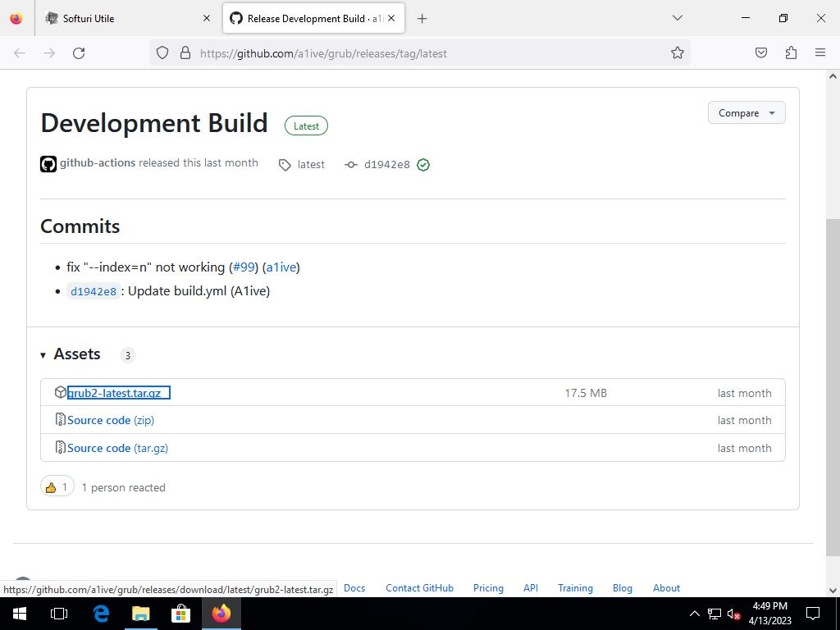Download Source code (zip)
840x630 pixels.
[110, 420]
